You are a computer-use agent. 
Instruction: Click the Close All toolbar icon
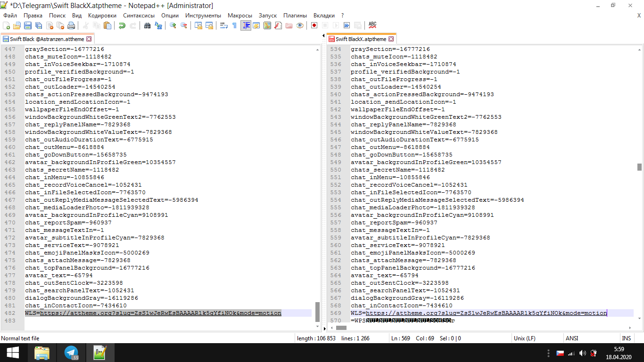(60, 25)
